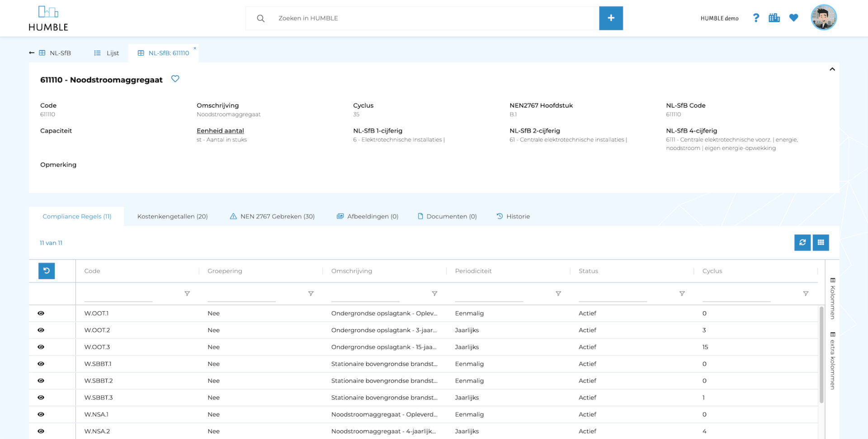Click the building organization icon in the header

point(774,18)
